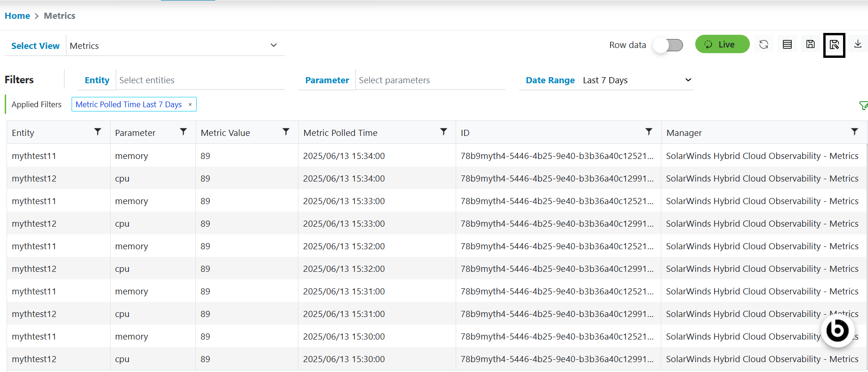Open the Select parameters dropdown field

coord(430,80)
